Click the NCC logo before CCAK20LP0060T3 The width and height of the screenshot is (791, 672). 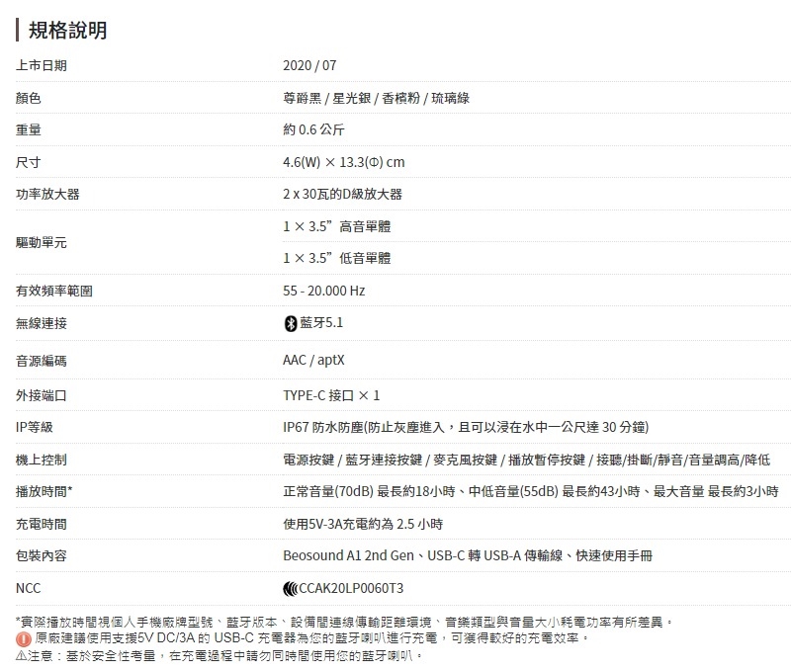pyautogui.click(x=290, y=588)
